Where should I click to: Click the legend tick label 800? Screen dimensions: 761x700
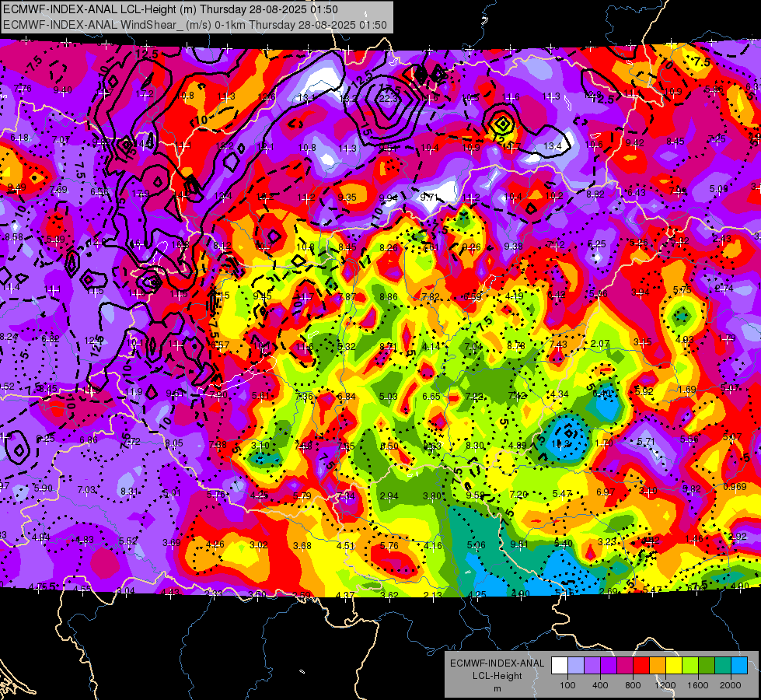(x=633, y=685)
